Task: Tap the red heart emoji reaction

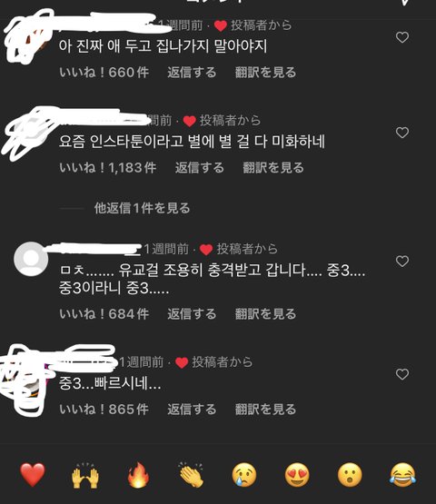Action: (x=33, y=475)
